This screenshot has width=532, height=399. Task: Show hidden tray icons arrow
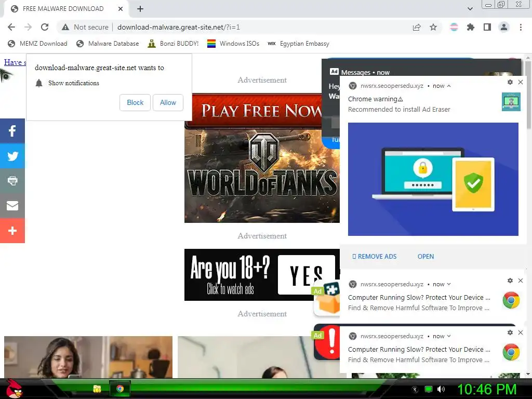click(415, 389)
